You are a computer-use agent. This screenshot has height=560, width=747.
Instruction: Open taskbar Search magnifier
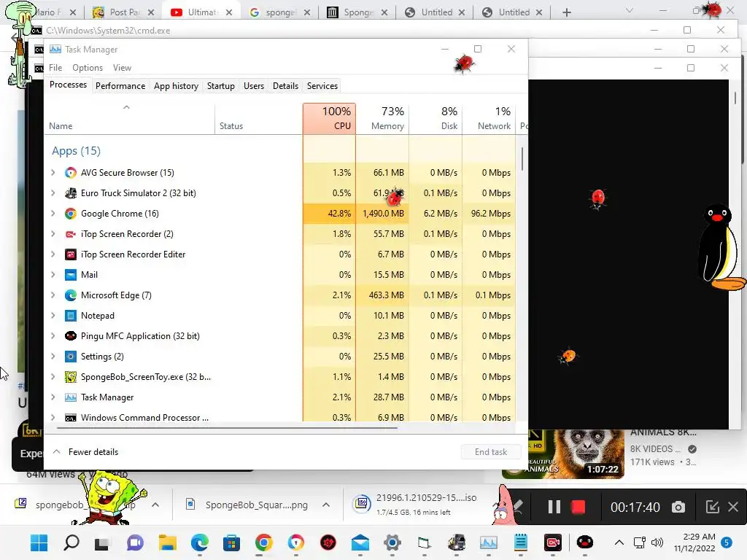point(71,542)
